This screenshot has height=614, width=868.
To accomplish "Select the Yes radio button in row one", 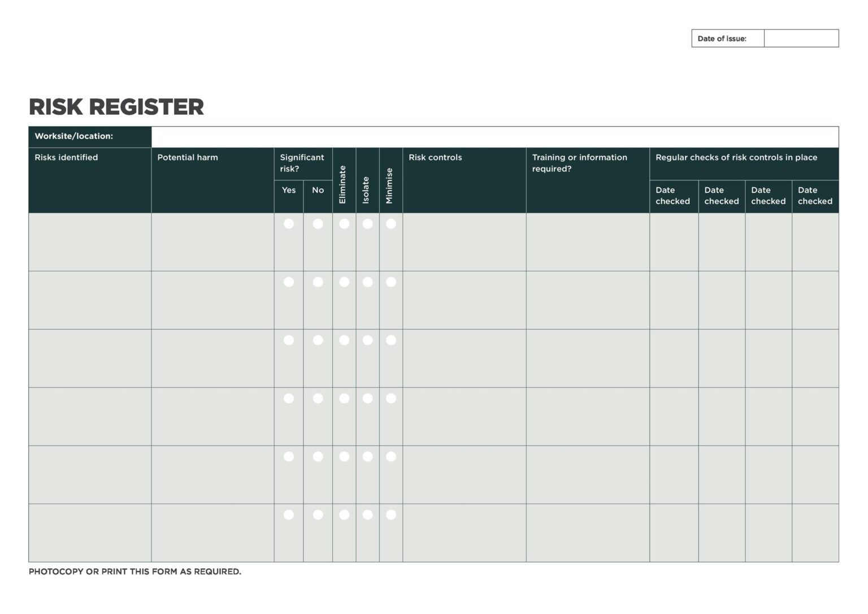I will (289, 223).
